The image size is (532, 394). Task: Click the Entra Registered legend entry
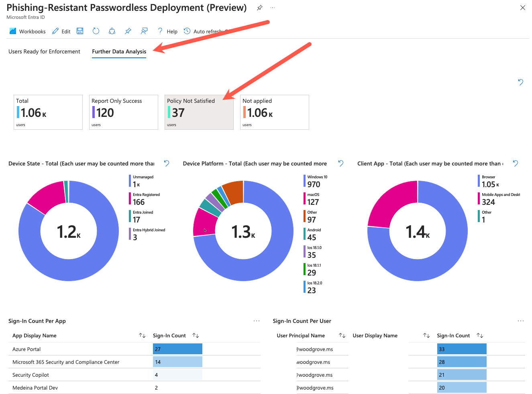[145, 199]
